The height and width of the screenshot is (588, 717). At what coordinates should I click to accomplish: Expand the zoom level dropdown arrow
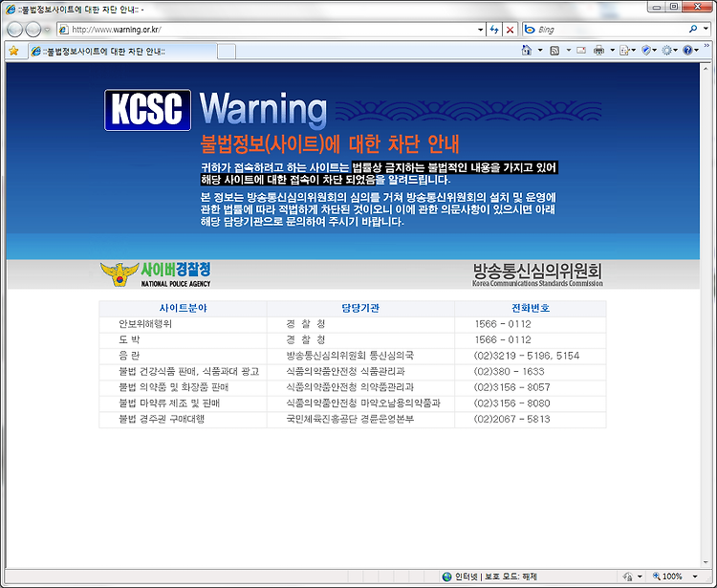pos(695,577)
